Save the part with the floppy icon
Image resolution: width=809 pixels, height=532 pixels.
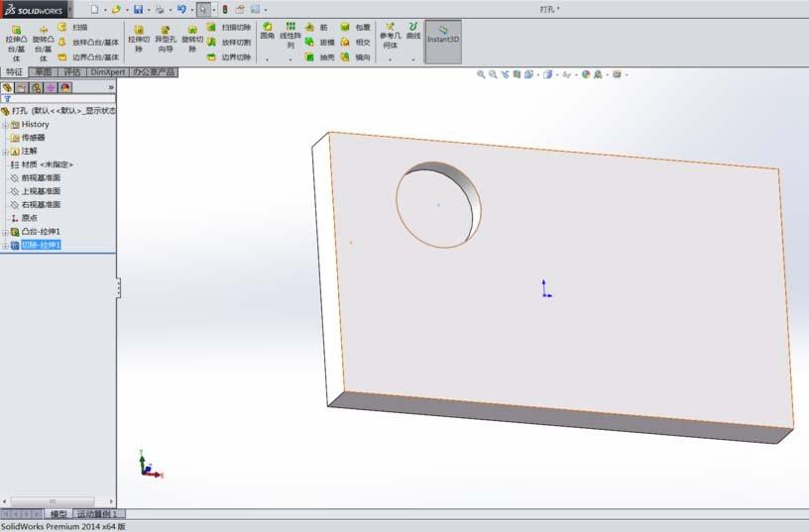pos(138,9)
